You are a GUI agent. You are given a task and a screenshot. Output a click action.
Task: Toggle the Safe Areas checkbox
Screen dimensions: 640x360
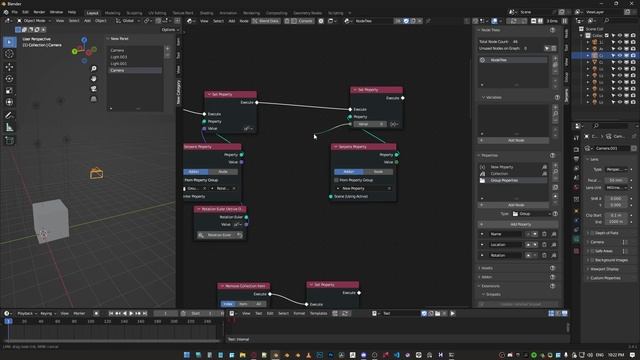(592, 251)
